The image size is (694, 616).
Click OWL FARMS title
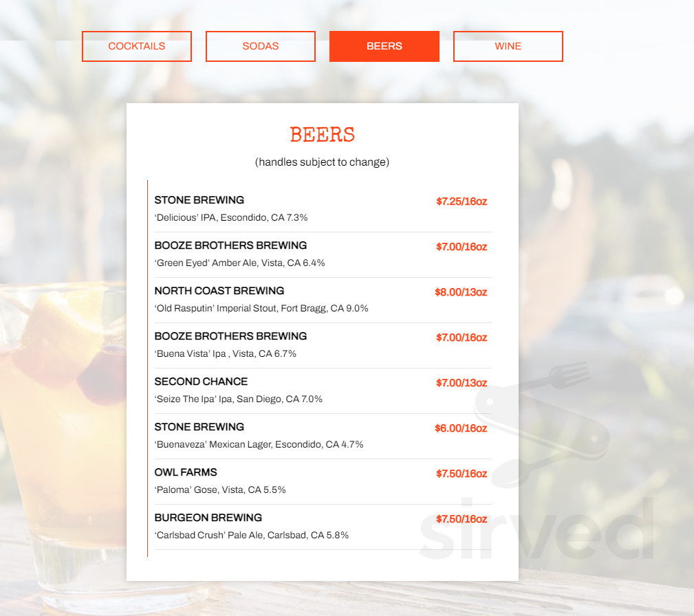point(186,472)
